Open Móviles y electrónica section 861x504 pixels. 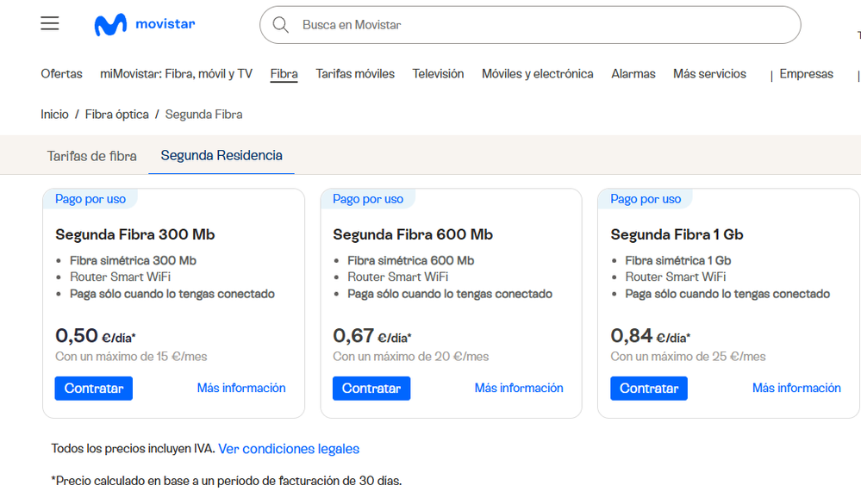click(x=537, y=74)
